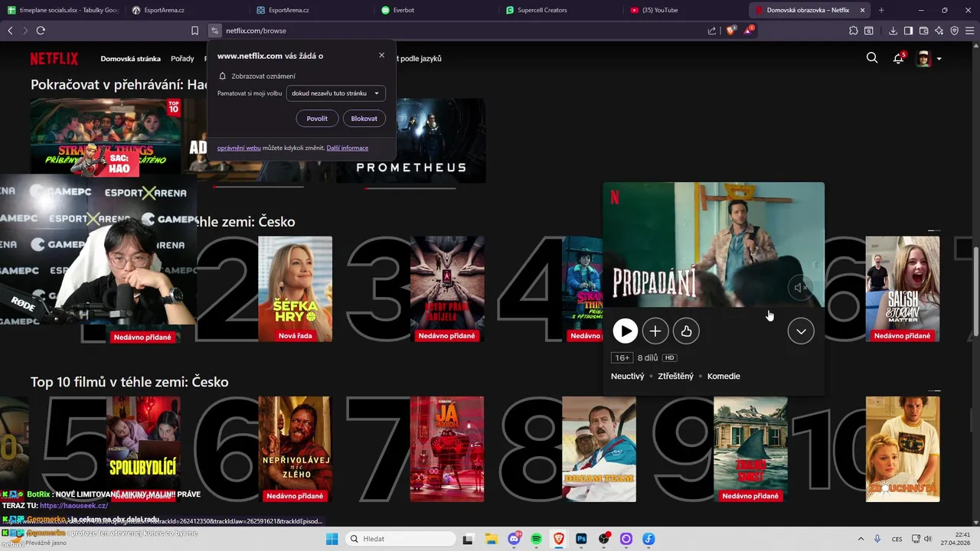Open Salish & Jordan Matter poster
The width and height of the screenshot is (980, 551).
(903, 289)
